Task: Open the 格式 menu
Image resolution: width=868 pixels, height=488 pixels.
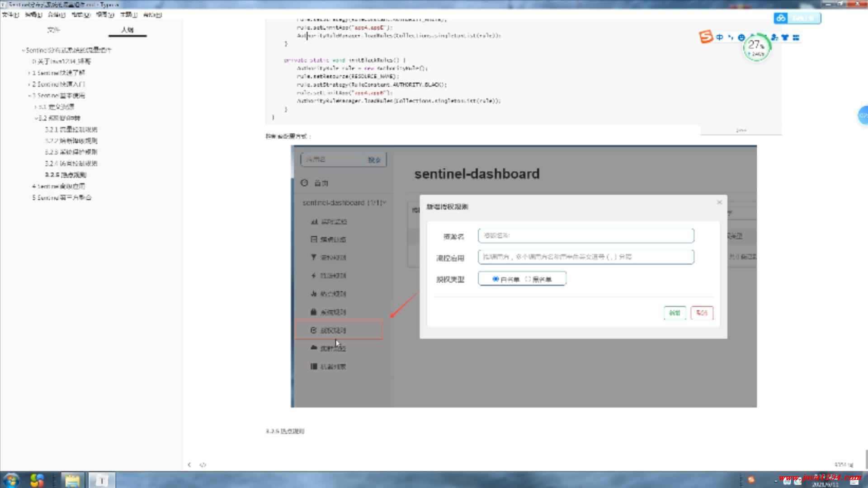Action: pyautogui.click(x=81, y=15)
